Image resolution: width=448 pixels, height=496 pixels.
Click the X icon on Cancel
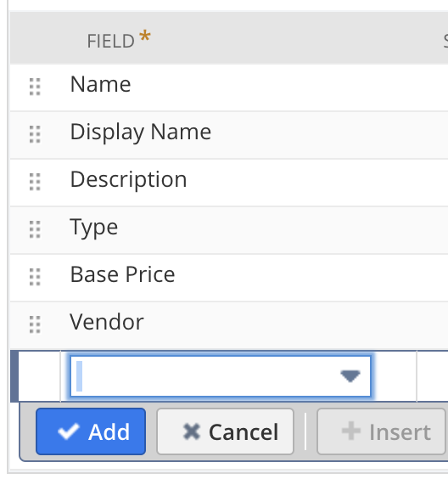tap(192, 431)
